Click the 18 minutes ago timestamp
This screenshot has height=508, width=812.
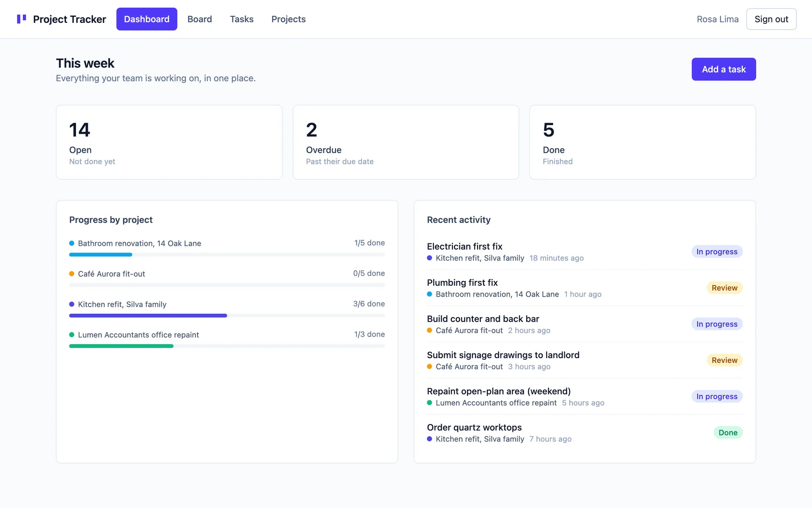(x=556, y=258)
